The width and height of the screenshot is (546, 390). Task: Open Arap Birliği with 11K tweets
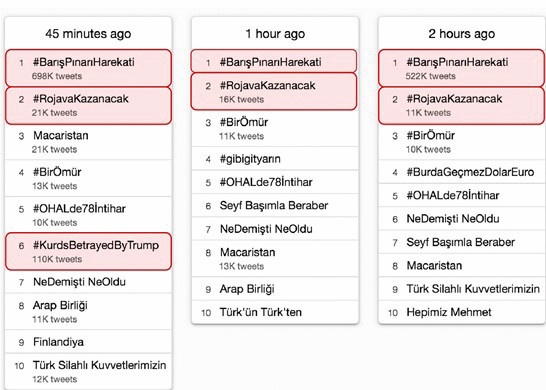(88, 312)
